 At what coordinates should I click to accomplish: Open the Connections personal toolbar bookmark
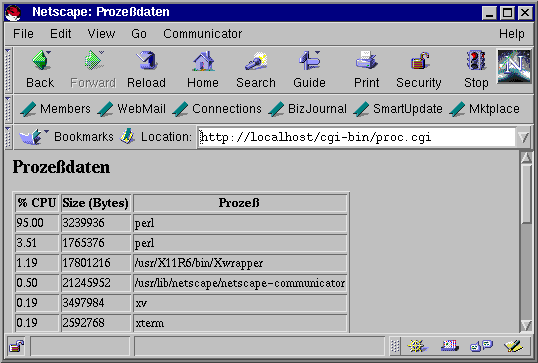217,109
